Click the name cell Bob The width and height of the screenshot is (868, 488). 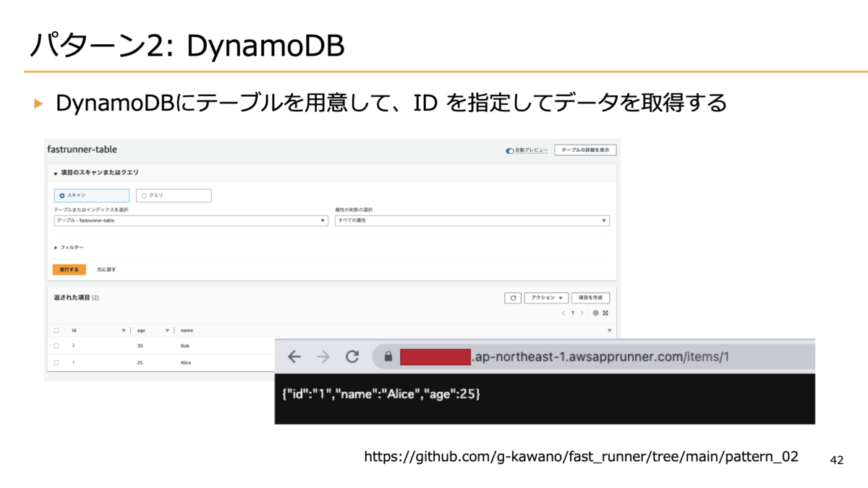coord(184,346)
